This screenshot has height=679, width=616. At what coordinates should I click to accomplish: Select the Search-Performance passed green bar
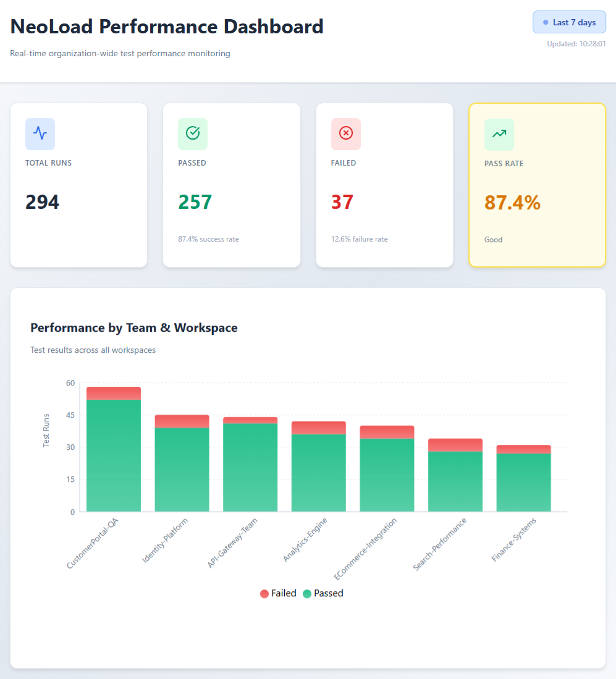tap(455, 481)
